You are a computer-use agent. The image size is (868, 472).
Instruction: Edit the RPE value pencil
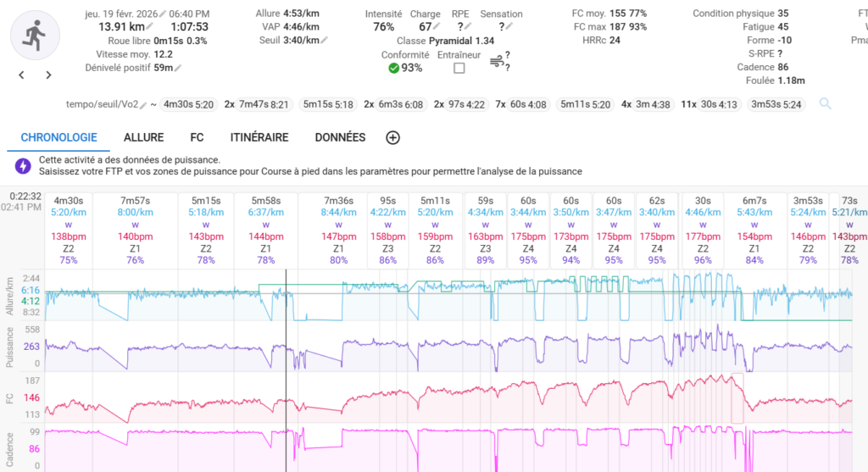(x=465, y=27)
